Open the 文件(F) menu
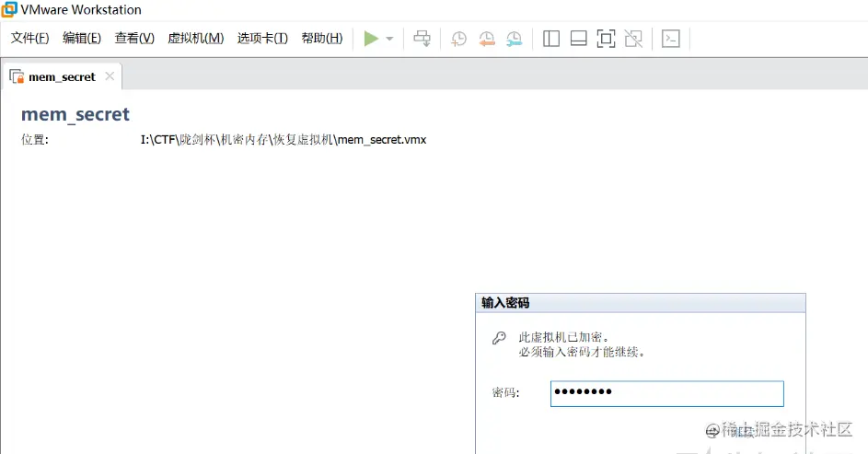This screenshot has width=868, height=454. (x=29, y=38)
